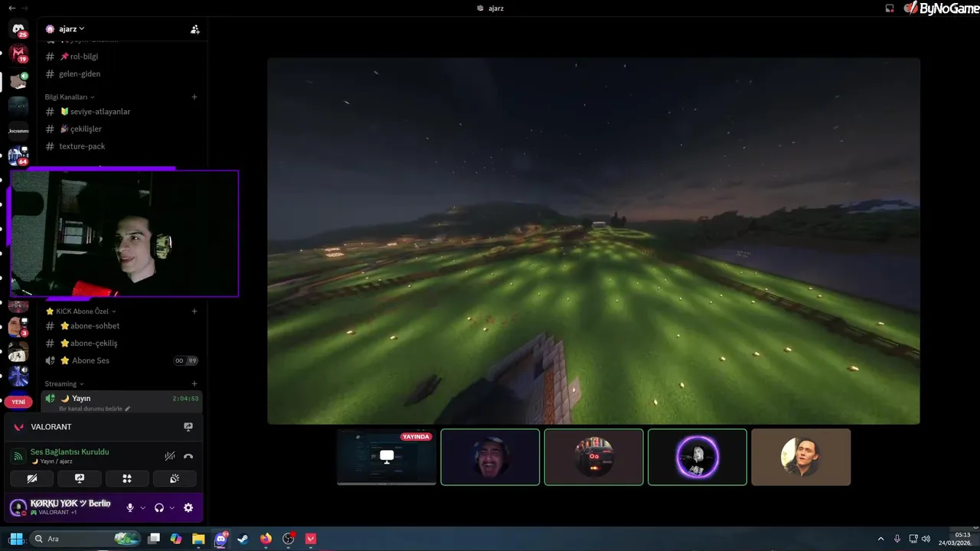Click Bir kanal durumu belirle status link
Screen dimensions: 980x551
pos(94,409)
